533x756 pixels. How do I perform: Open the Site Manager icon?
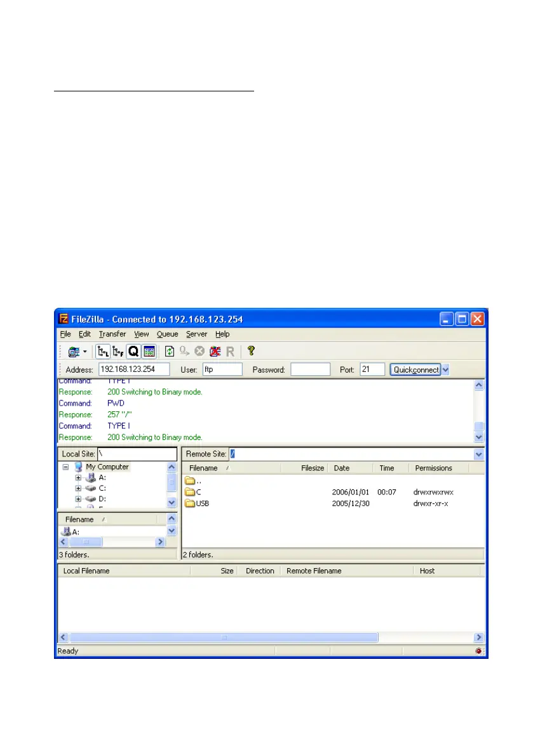74,352
